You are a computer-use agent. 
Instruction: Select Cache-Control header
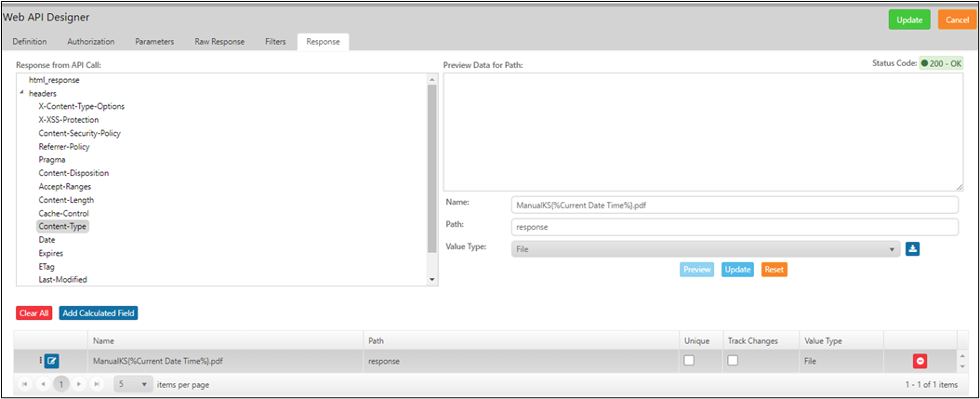click(x=64, y=213)
